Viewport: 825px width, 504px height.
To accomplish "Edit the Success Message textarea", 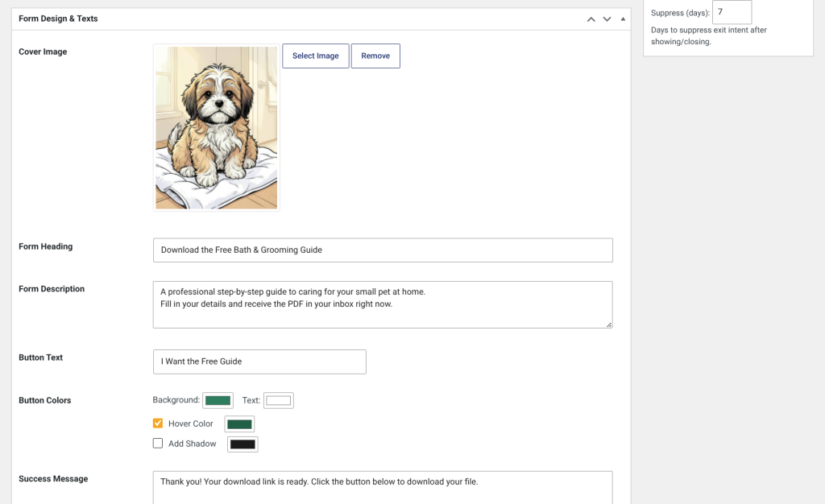I will (x=383, y=488).
